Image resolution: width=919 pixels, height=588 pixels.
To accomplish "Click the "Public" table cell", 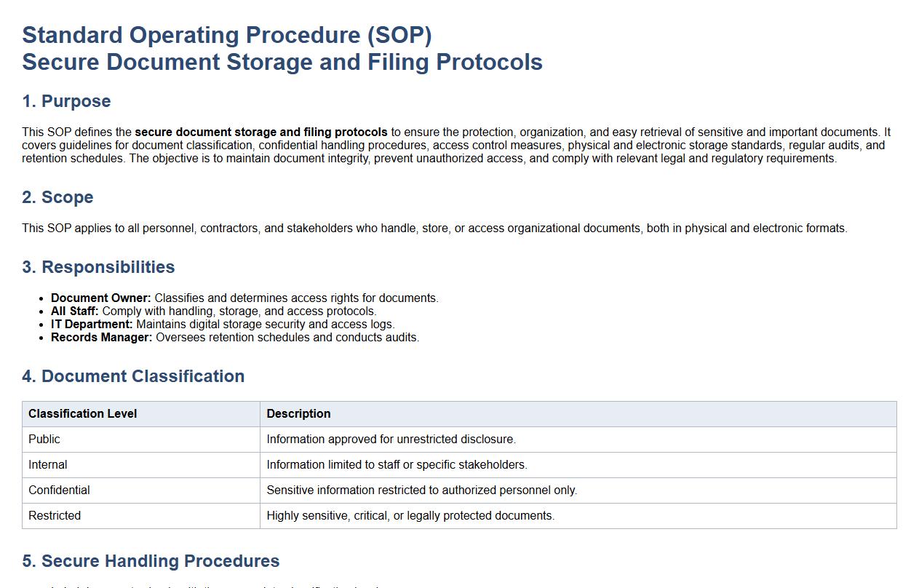I will tap(44, 440).
